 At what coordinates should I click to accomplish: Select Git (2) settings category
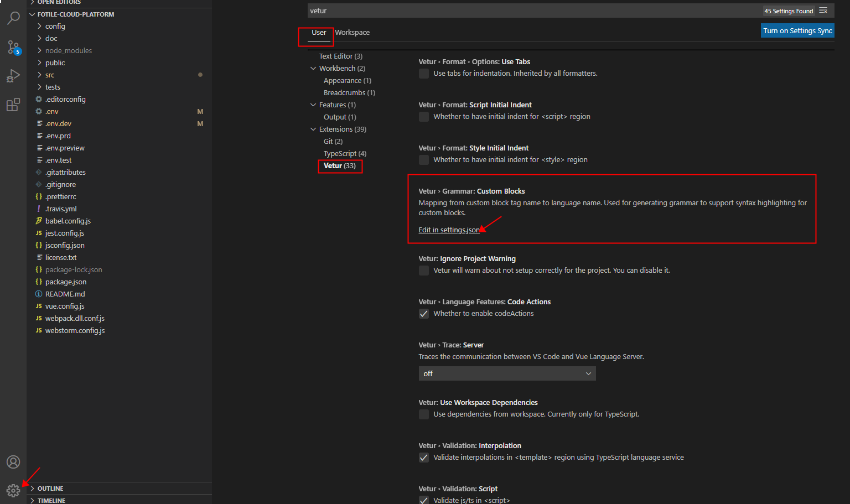(333, 142)
